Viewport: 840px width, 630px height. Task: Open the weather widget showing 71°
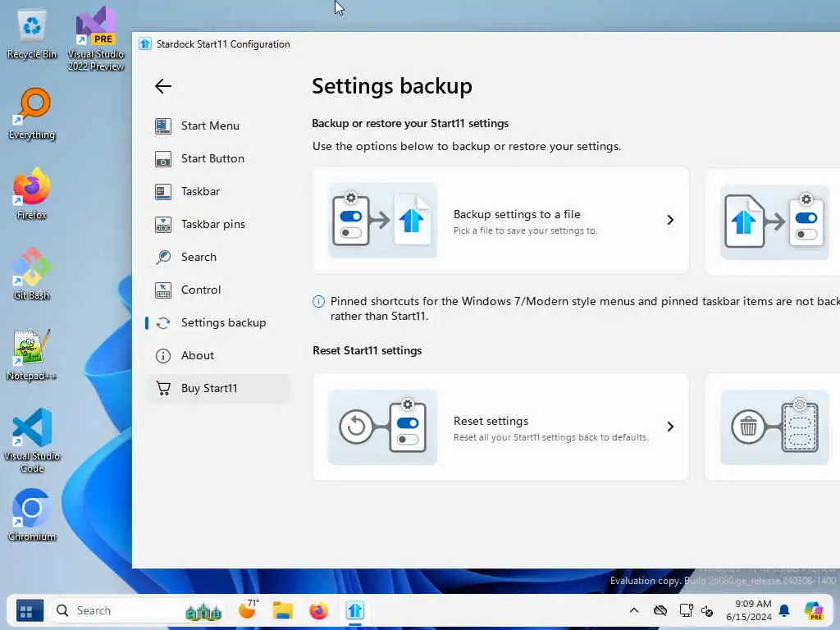coord(248,609)
